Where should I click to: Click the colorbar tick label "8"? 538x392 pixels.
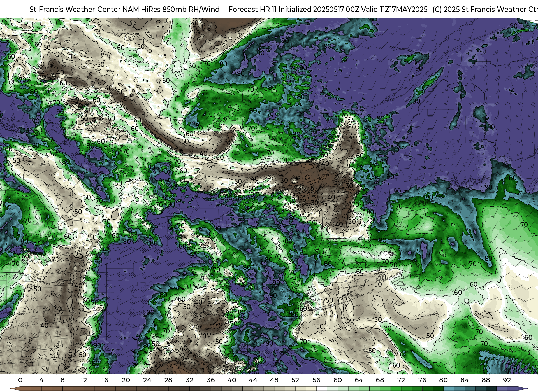tap(62, 380)
